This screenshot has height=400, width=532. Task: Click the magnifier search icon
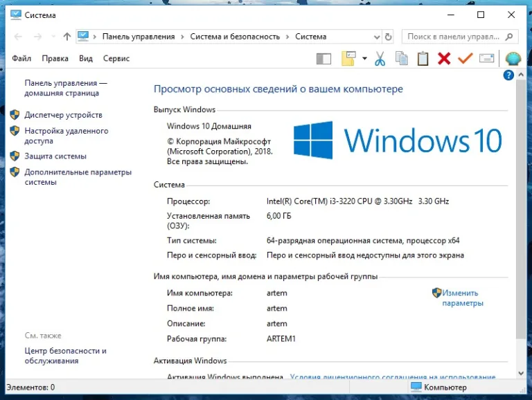coord(509,37)
